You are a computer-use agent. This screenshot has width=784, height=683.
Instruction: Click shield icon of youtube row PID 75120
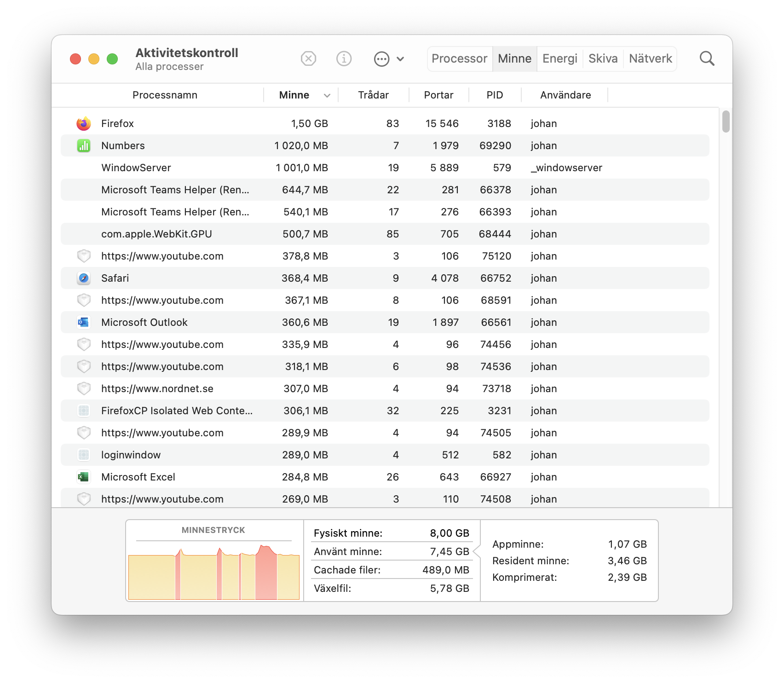pyautogui.click(x=84, y=256)
